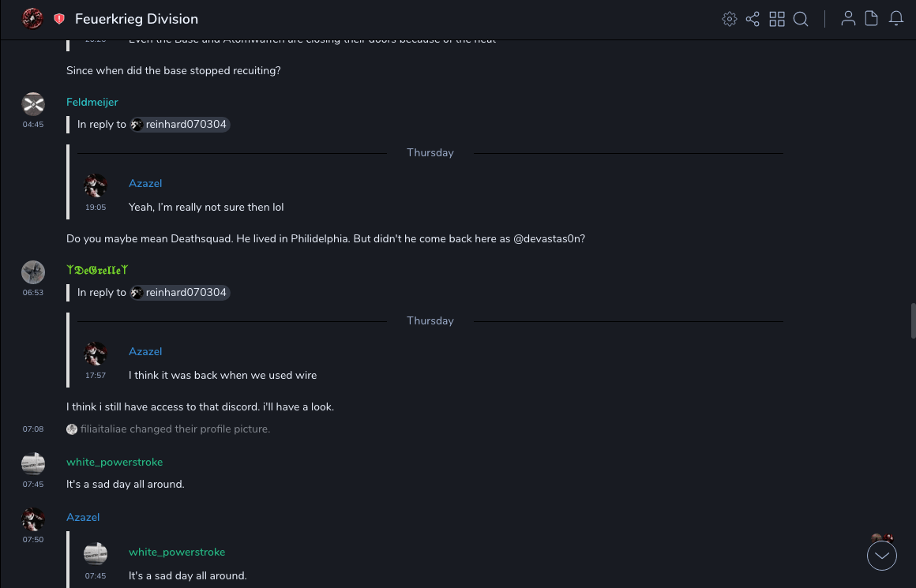The height and width of the screenshot is (588, 916).
Task: Open the room settings gear icon
Action: pos(730,19)
